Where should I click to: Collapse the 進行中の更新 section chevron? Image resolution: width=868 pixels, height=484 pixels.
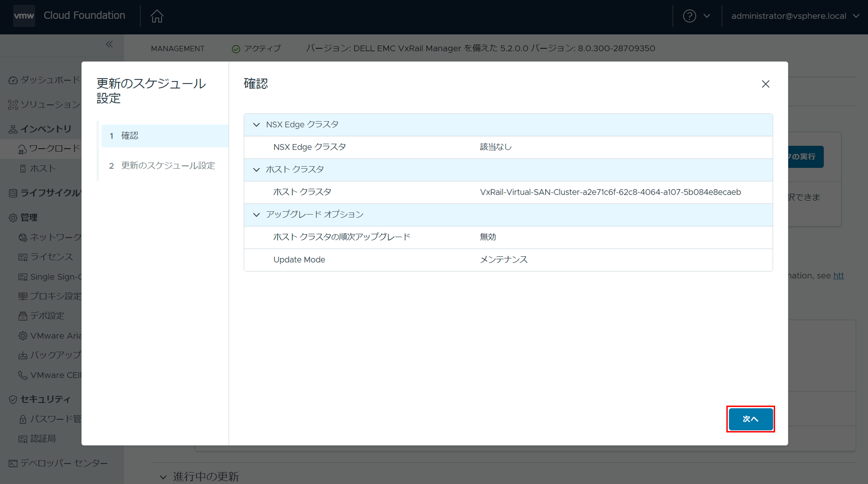pos(163,477)
